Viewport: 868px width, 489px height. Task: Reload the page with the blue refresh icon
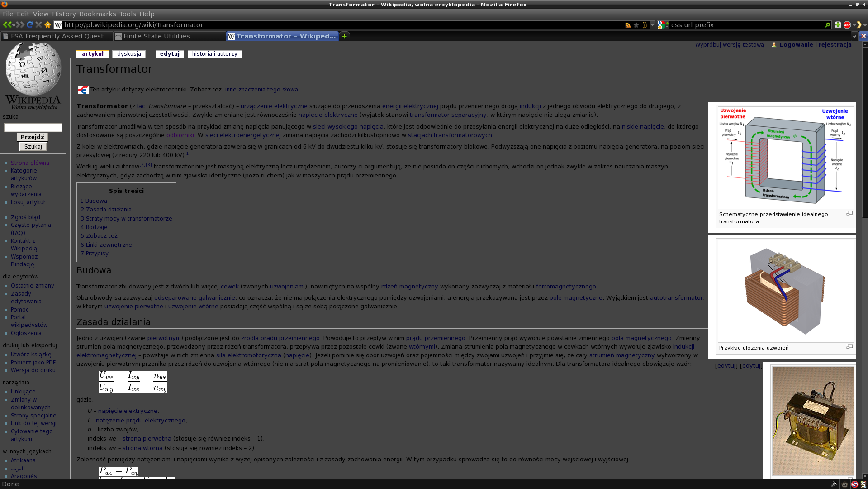point(30,25)
